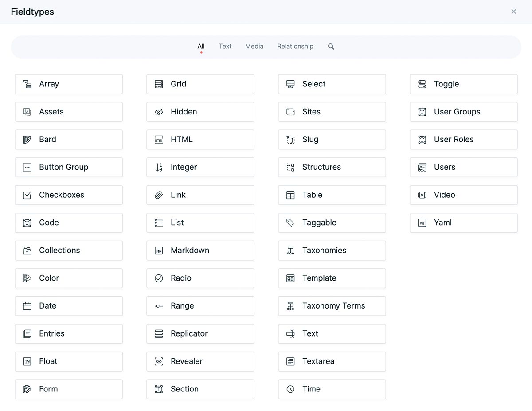532x411 pixels.
Task: Switch to the Relationship tab
Action: 295,46
